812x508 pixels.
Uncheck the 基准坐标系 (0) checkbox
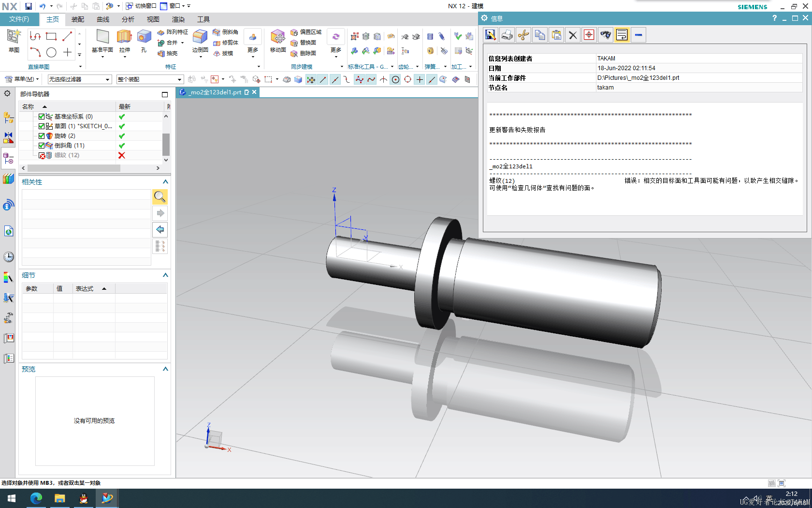(x=42, y=117)
